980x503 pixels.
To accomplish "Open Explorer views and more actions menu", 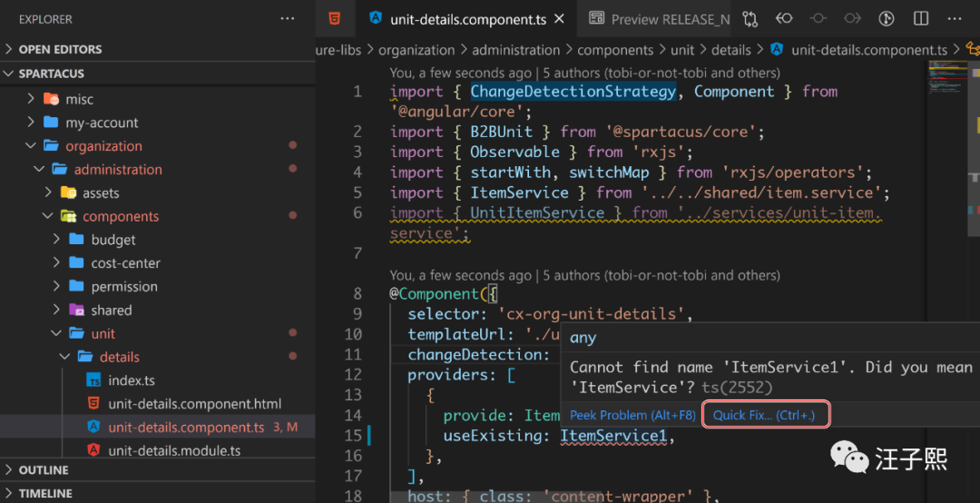I will point(288,19).
